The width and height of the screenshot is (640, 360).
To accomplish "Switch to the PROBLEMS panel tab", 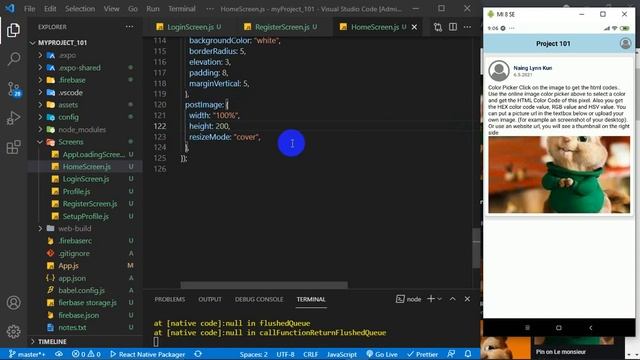I will (170, 299).
